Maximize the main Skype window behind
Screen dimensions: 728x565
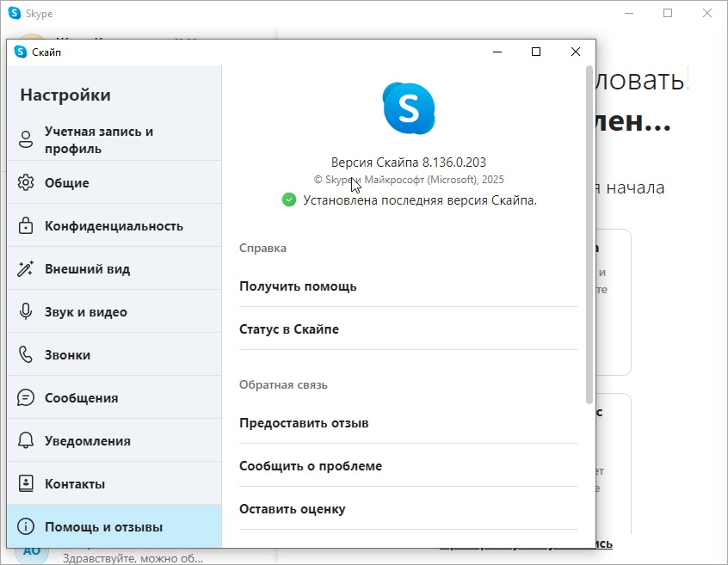pos(668,13)
